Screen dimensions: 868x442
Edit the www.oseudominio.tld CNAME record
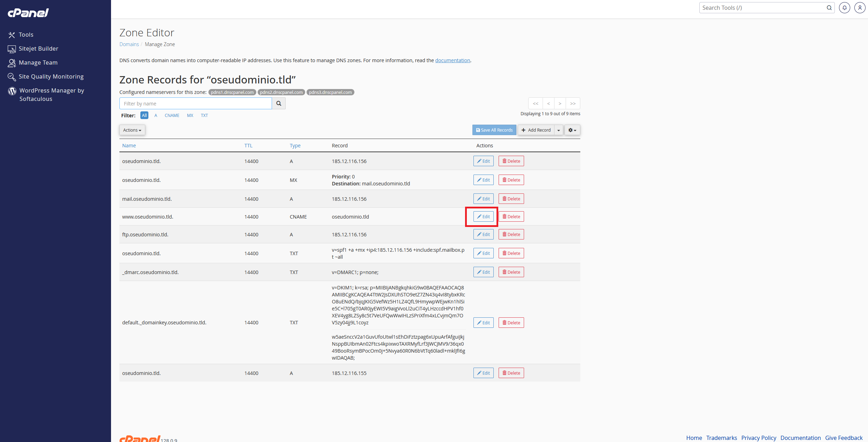(x=483, y=216)
